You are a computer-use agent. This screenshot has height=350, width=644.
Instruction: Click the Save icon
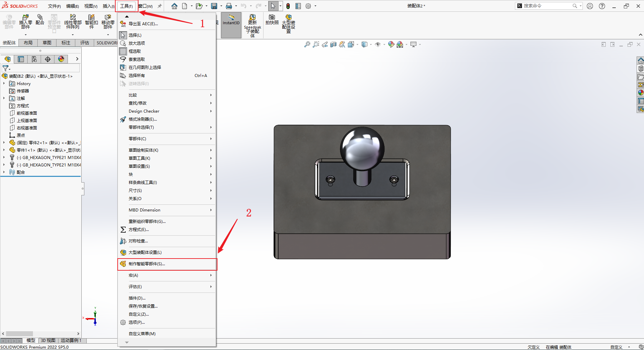click(x=214, y=6)
